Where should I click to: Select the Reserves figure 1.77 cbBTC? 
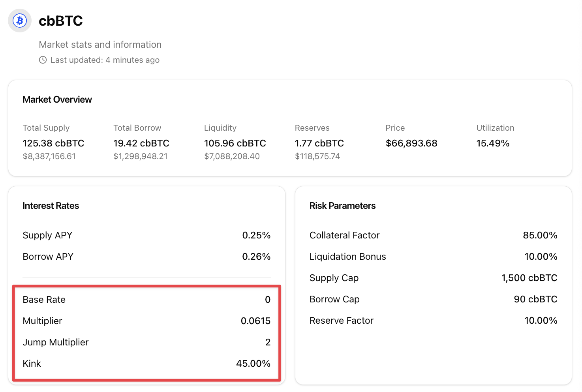[319, 143]
